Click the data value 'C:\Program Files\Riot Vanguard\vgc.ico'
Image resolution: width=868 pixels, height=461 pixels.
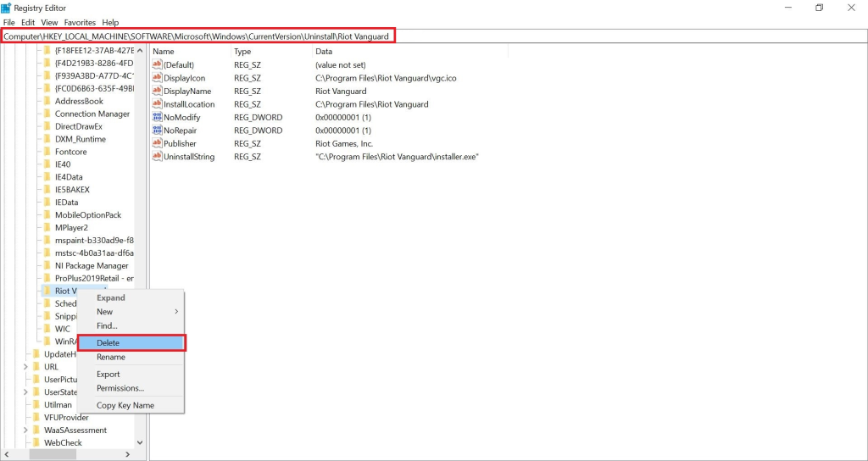coord(386,78)
